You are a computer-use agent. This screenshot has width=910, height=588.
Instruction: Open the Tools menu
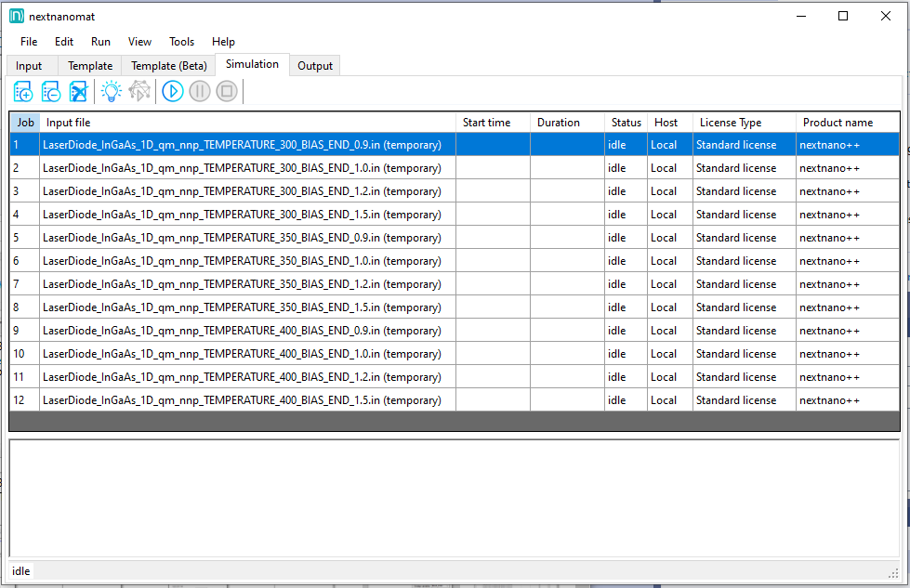tap(181, 42)
